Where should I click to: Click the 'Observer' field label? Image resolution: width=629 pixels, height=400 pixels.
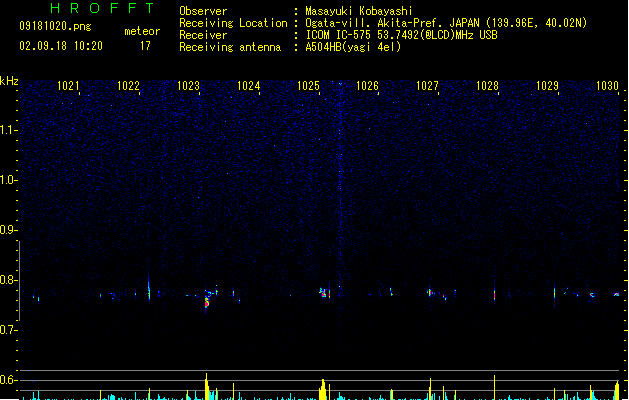coord(203,11)
